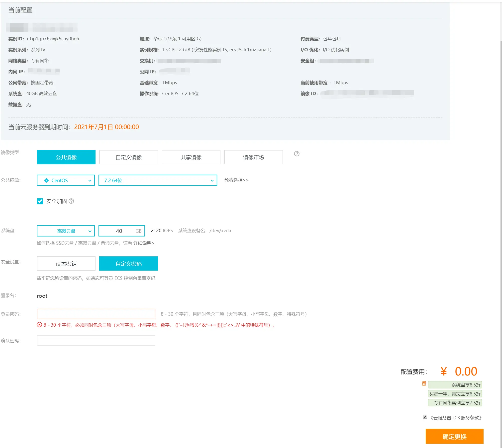Click the 详细说明> disk guide link
Screen dimensions: 502x448
point(144,243)
